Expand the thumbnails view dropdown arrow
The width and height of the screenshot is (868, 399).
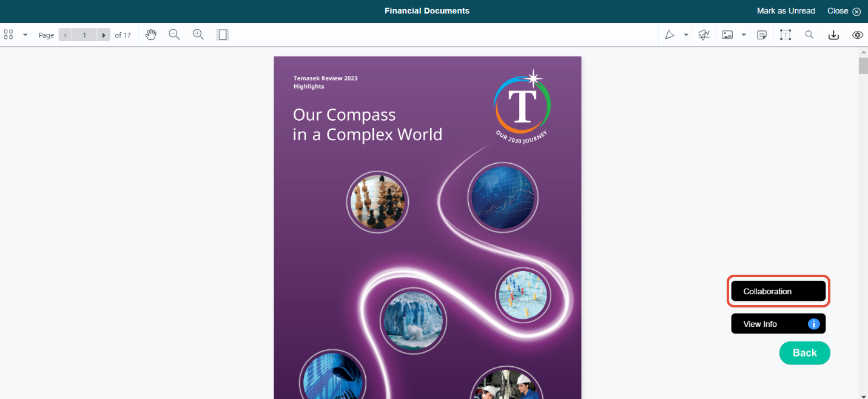[x=25, y=35]
